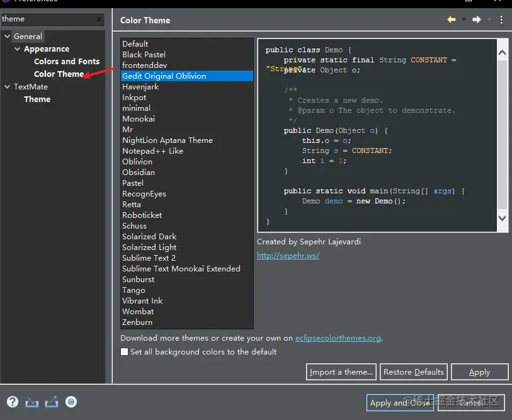Select the Inkpot theme

click(x=187, y=98)
